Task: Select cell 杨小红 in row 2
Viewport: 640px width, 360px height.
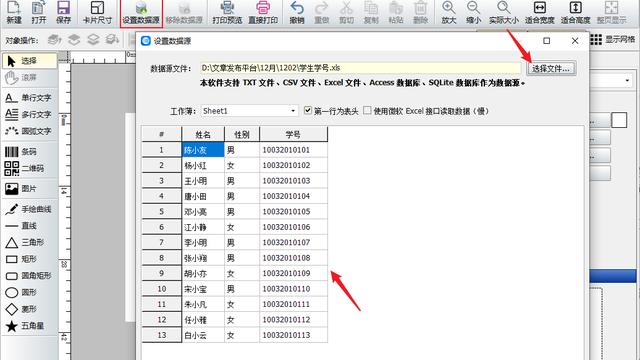Action: (x=203, y=165)
